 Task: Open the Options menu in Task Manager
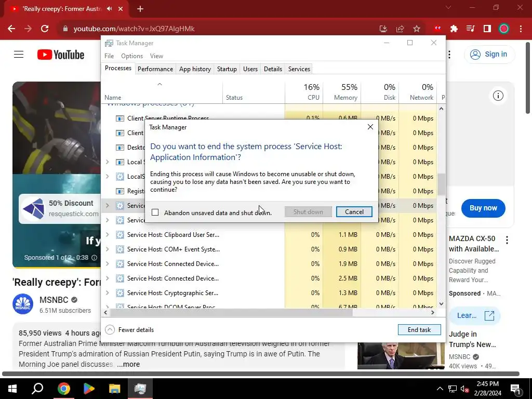[132, 56]
